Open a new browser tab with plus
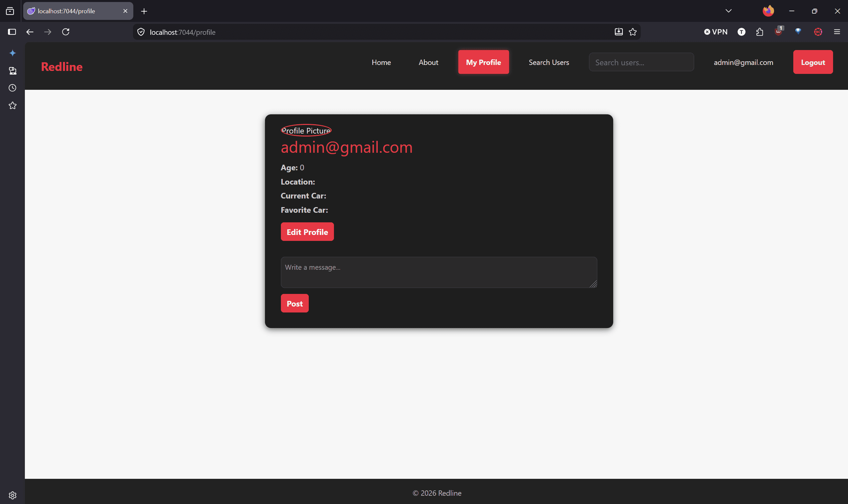This screenshot has width=848, height=504. tap(144, 11)
